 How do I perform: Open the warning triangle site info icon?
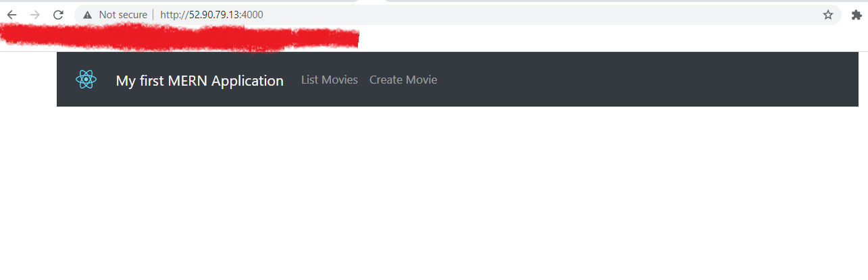86,15
